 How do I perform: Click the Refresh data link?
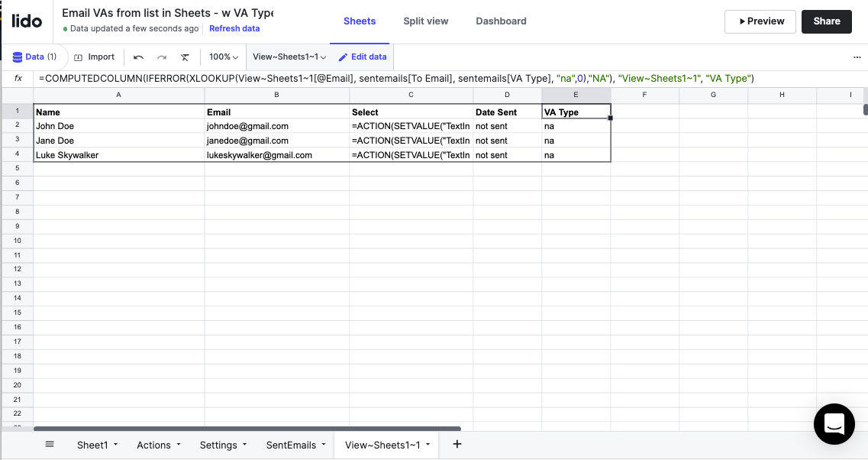[x=234, y=29]
